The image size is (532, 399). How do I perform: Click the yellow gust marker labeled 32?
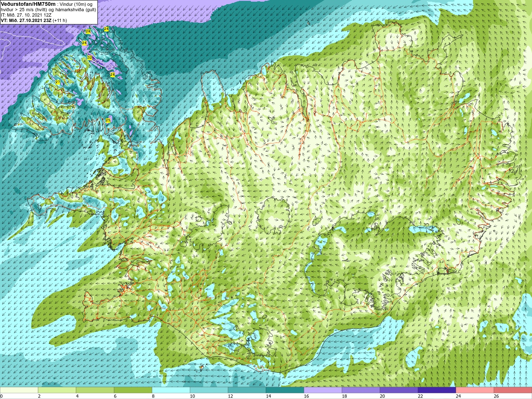pyautogui.click(x=90, y=57)
